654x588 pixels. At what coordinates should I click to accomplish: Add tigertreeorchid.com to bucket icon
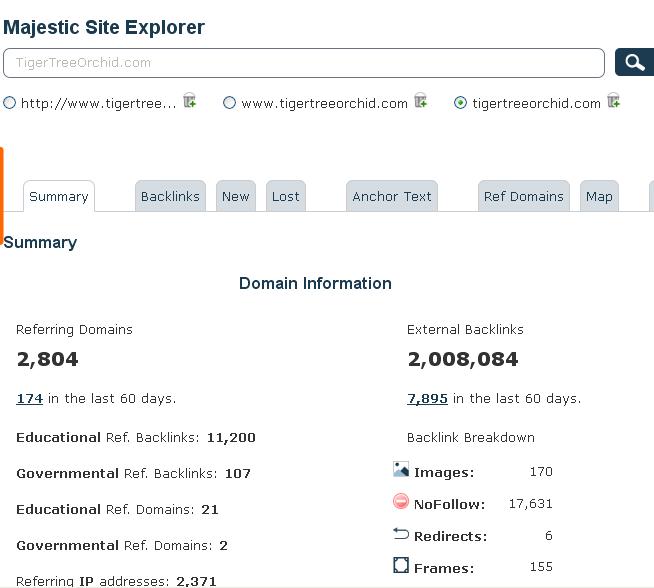pyautogui.click(x=614, y=101)
